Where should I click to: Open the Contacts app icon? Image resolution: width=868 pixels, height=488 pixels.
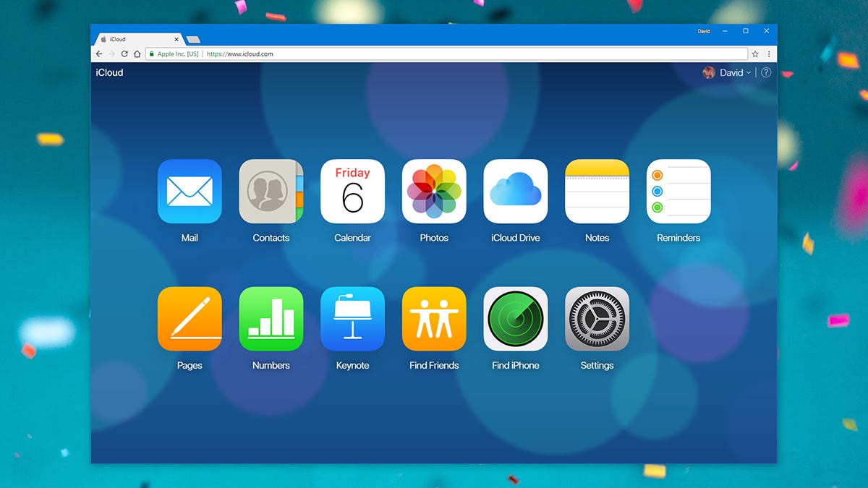(x=271, y=192)
